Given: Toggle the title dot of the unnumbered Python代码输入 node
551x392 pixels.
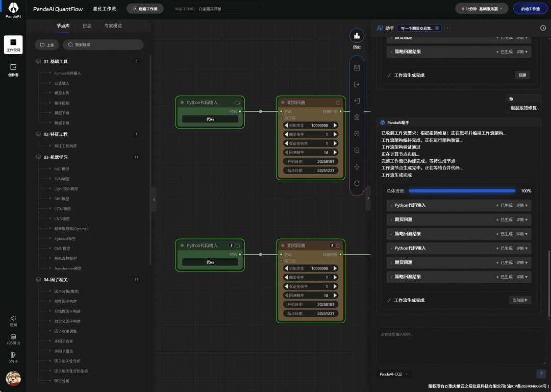Looking at the screenshot, I should [182, 103].
